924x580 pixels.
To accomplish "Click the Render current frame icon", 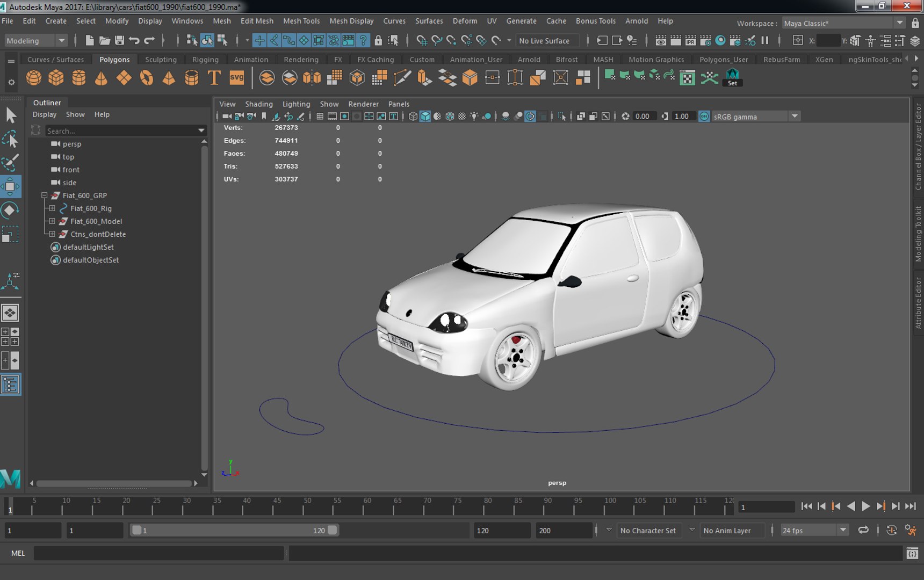I will [676, 40].
